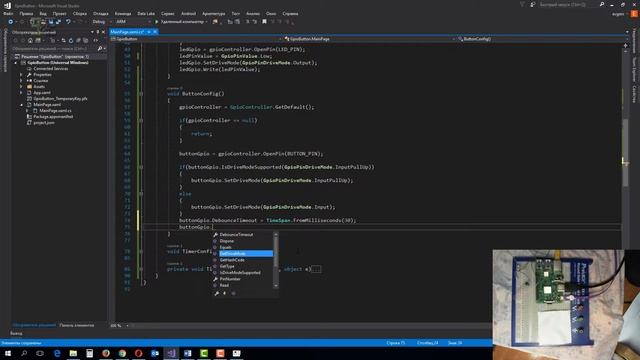Select project.json in Solution Explorer
The image size is (640, 360).
tap(44, 123)
